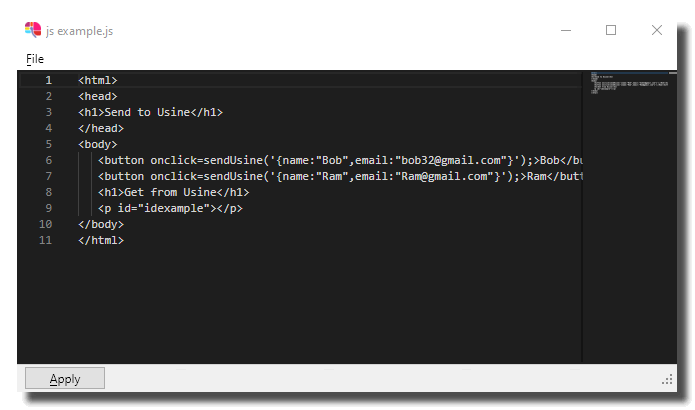The height and width of the screenshot is (410, 695).
Task: Select line number 1 in gutter
Action: [48, 80]
